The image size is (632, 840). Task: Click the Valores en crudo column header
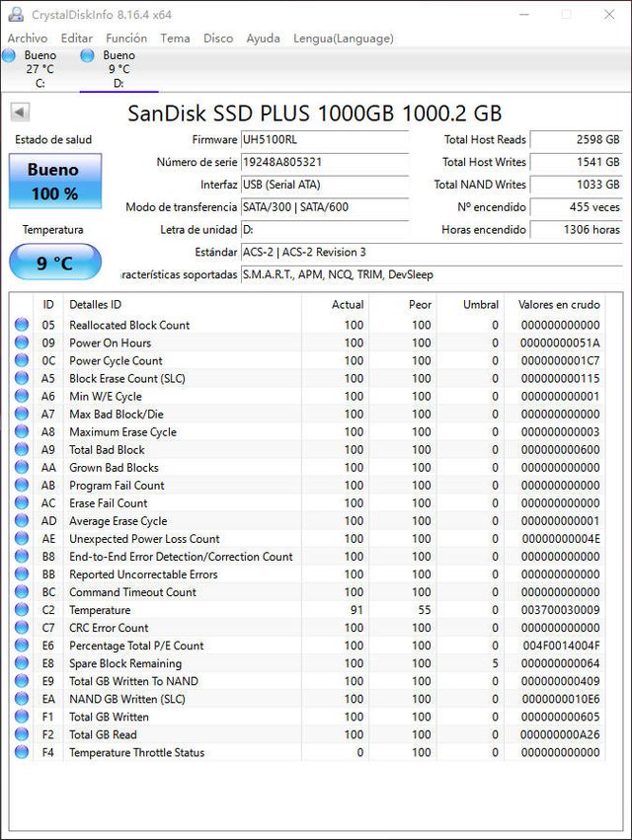point(558,305)
